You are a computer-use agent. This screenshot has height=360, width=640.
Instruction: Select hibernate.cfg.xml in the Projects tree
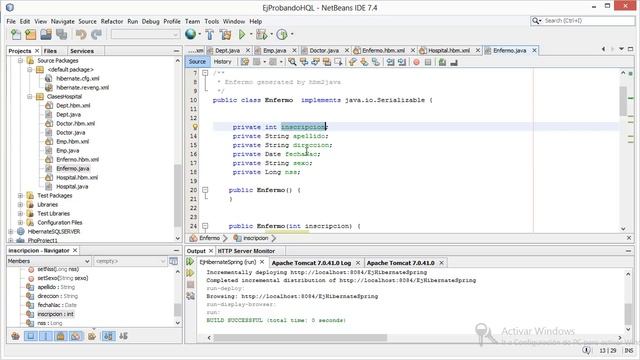pyautogui.click(x=78, y=78)
